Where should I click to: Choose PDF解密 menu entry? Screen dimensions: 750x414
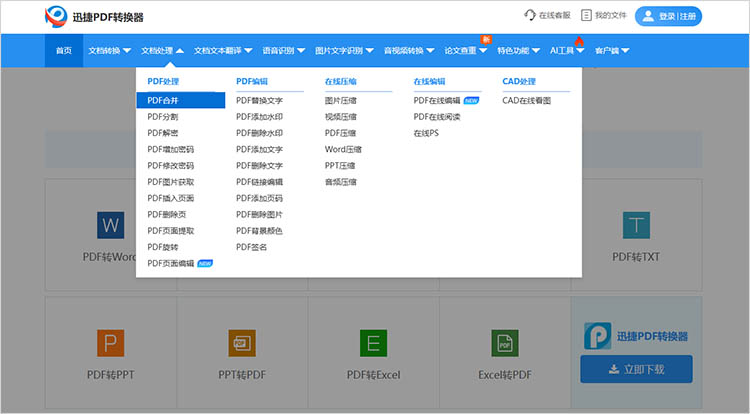(x=163, y=133)
